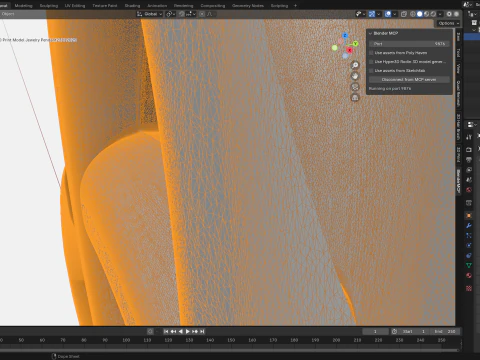Switch to the Sculpting workspace tab

click(x=49, y=6)
